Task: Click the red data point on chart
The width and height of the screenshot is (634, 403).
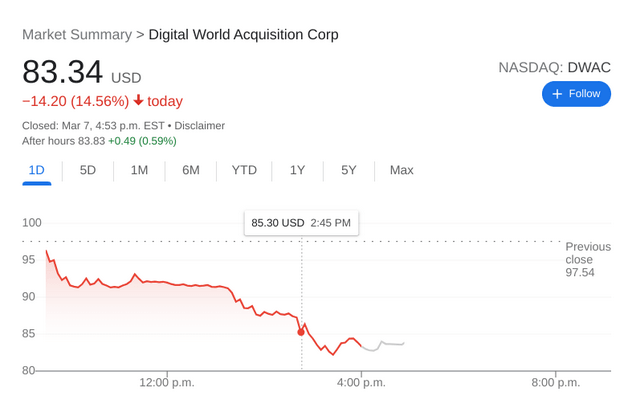Action: point(301,331)
